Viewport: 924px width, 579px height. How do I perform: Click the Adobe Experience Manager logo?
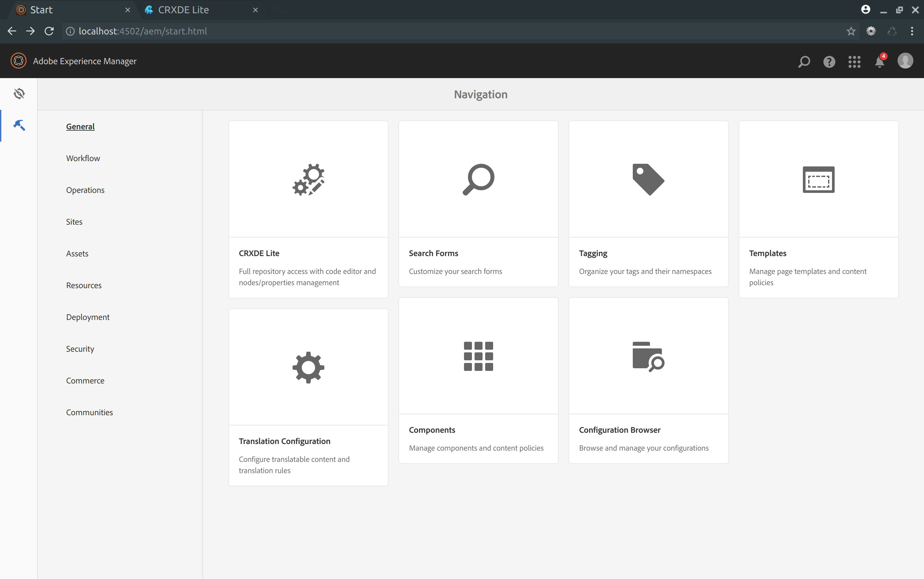click(x=19, y=61)
